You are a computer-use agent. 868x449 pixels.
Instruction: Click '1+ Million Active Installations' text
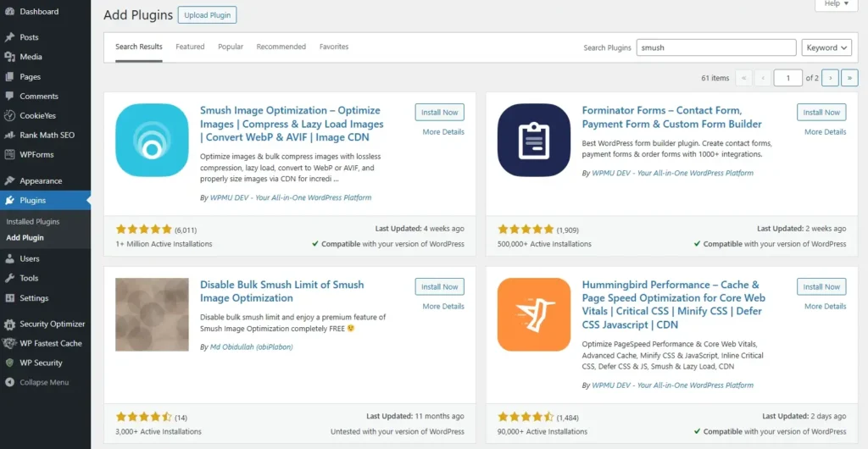pos(164,244)
